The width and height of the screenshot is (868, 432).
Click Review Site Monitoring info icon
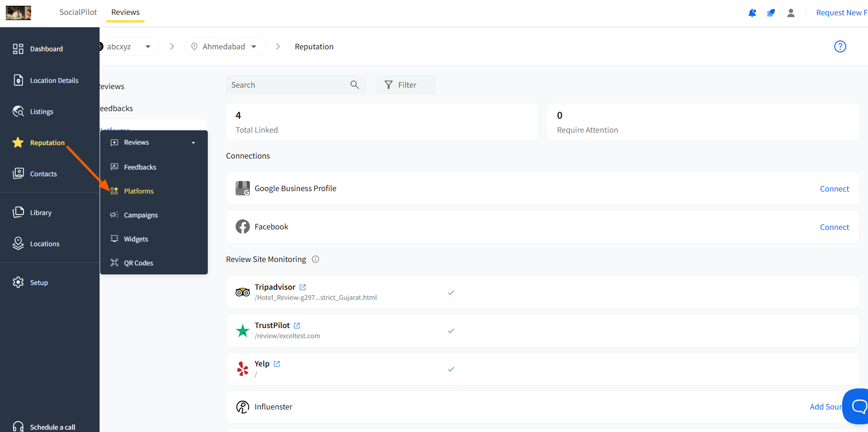316,259
